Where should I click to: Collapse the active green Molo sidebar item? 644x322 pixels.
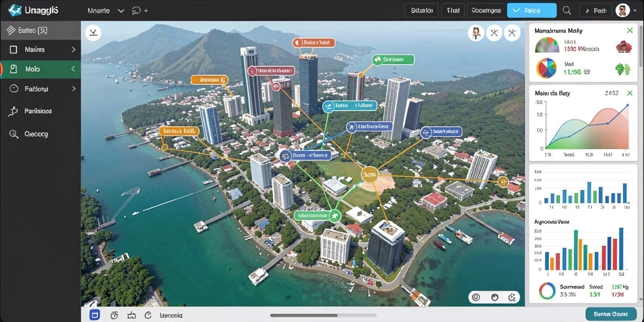click(40, 69)
